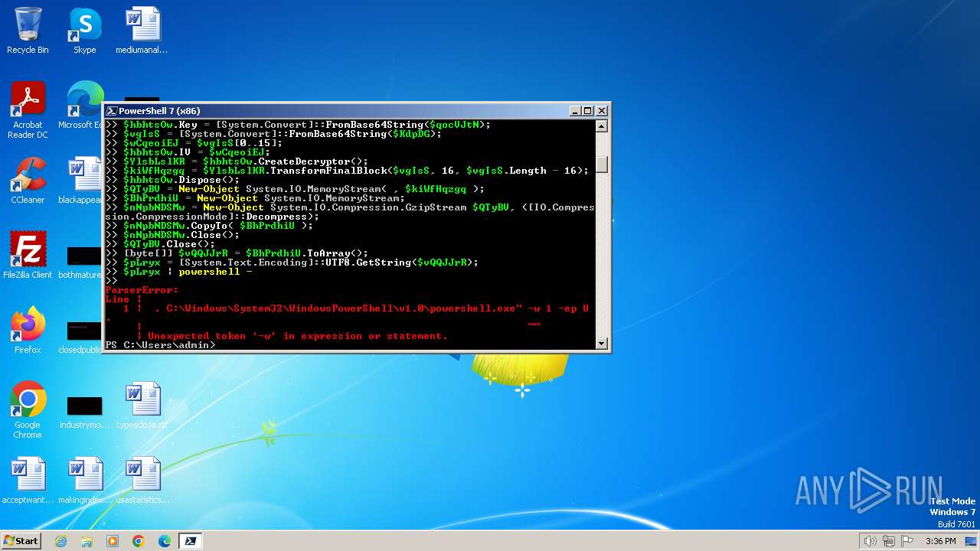Open Windows Media Player from the taskbar
Viewport: 980px width, 551px height.
pos(113,541)
